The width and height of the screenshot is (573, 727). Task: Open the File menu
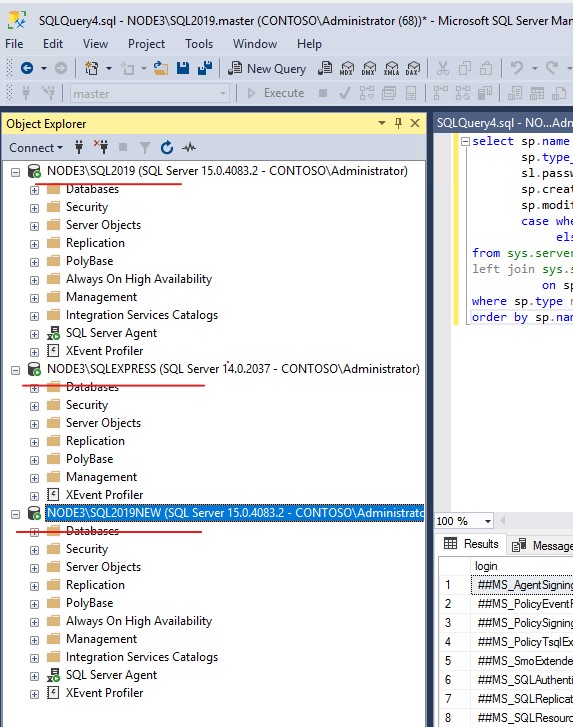(x=14, y=44)
